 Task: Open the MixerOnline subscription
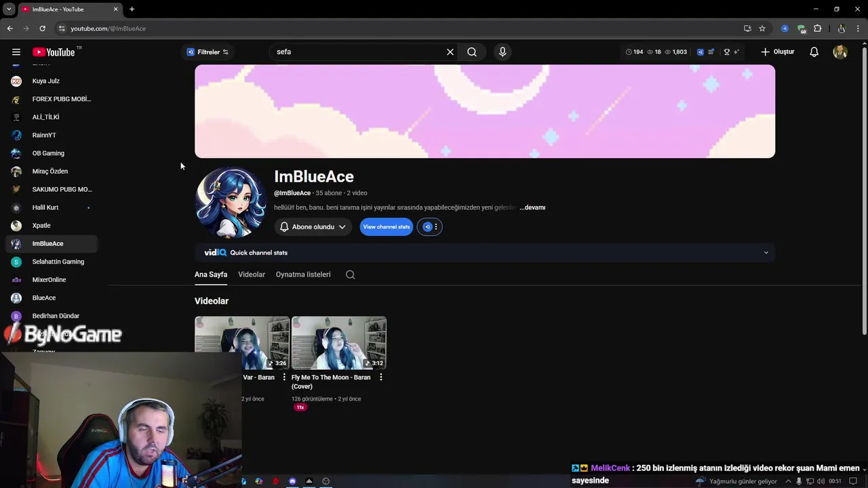(52, 280)
